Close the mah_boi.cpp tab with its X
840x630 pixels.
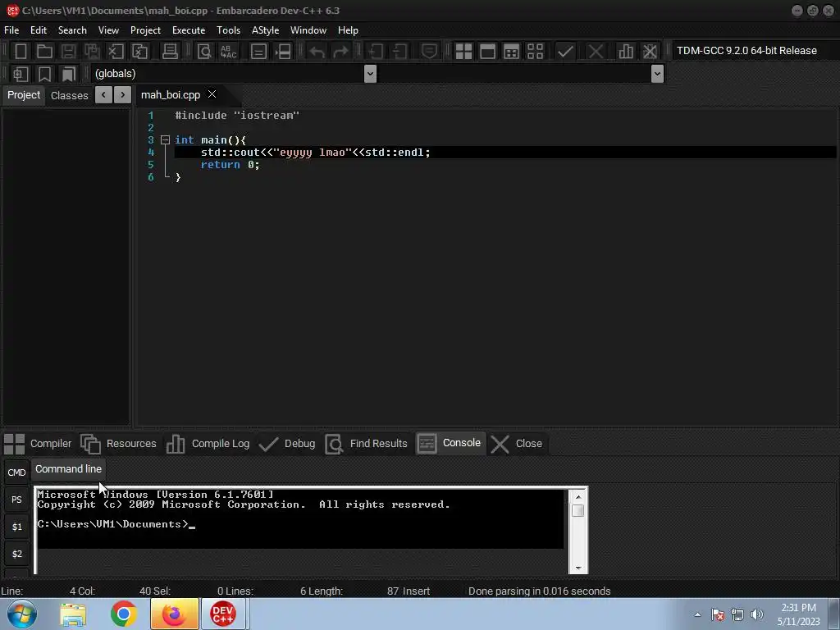tap(212, 94)
